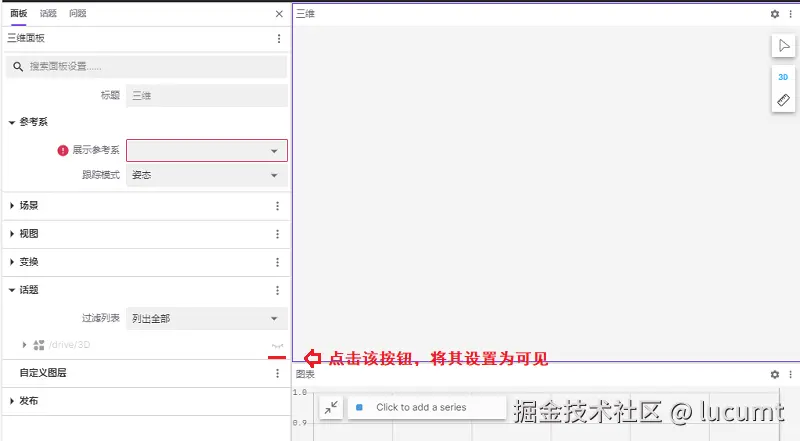
Task: Open the 话题 tab
Action: tap(48, 13)
